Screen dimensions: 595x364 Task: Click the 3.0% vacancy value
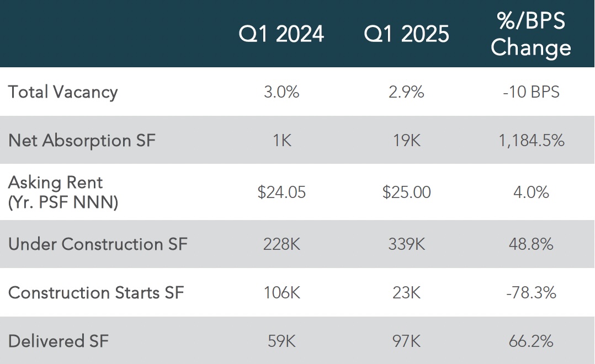coord(281,92)
